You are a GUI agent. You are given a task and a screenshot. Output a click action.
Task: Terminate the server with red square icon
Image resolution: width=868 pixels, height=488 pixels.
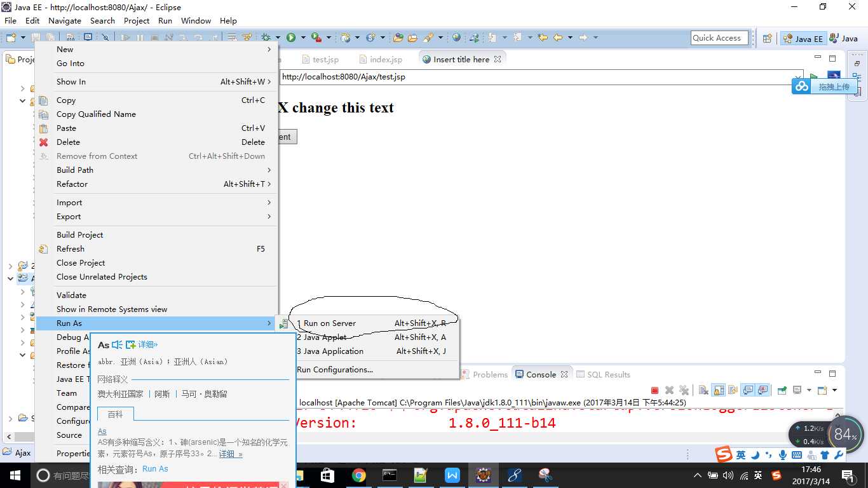point(654,390)
